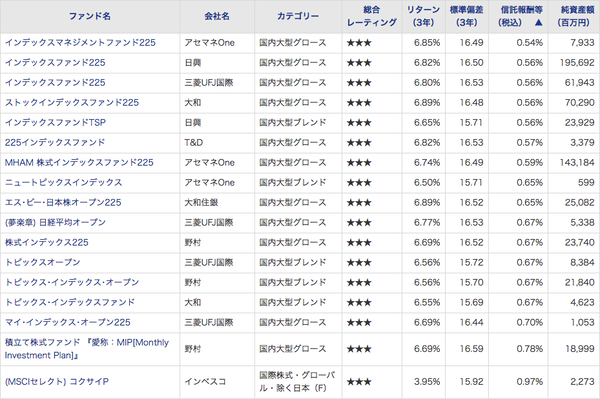The image size is (600, 399).
Task: Open 225インデックスファンド fund link
Action: (x=55, y=142)
